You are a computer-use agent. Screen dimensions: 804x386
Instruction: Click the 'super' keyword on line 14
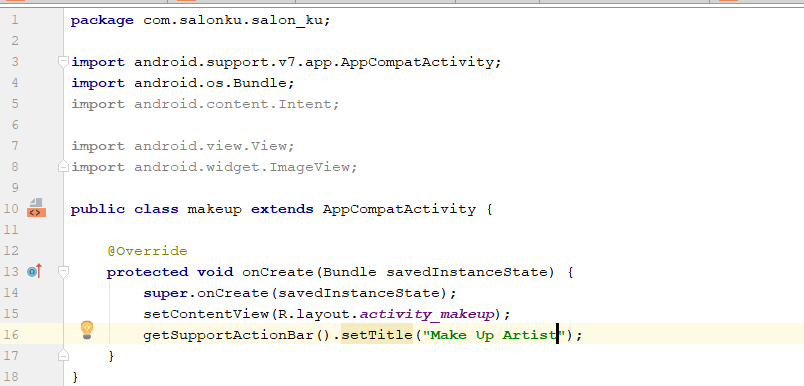pyautogui.click(x=165, y=293)
